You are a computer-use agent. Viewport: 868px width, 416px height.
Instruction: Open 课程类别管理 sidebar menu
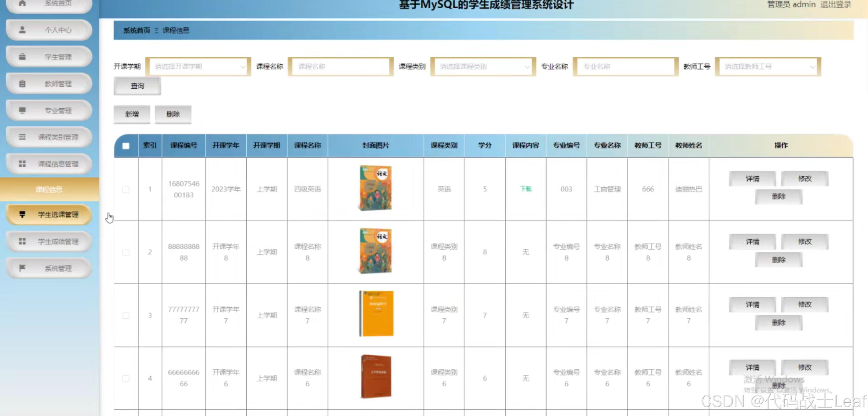[x=49, y=137]
